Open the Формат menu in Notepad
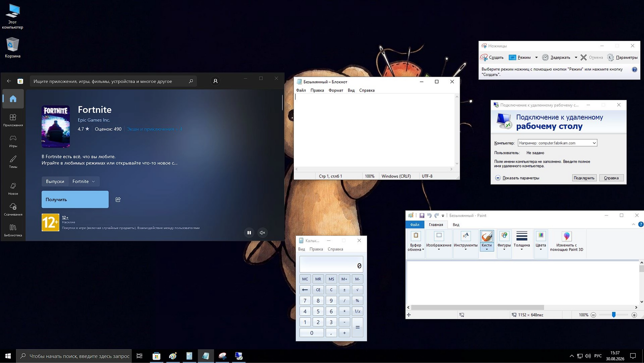This screenshot has height=363, width=644. 335,90
